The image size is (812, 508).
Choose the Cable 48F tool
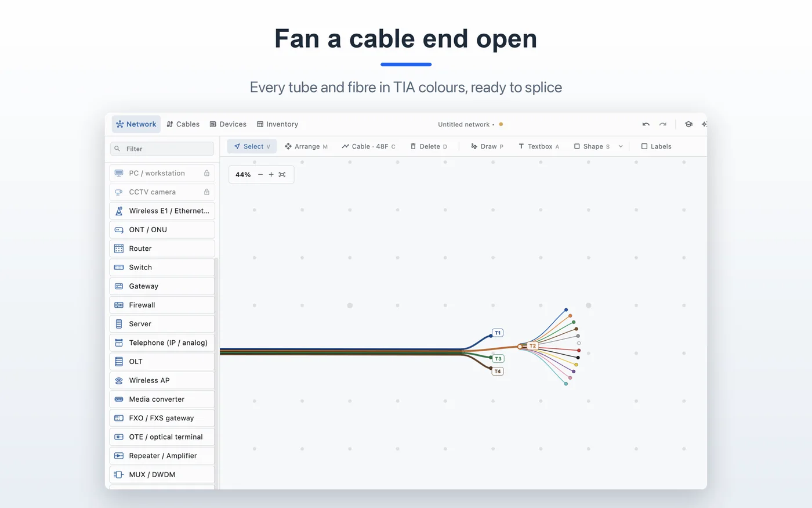368,146
